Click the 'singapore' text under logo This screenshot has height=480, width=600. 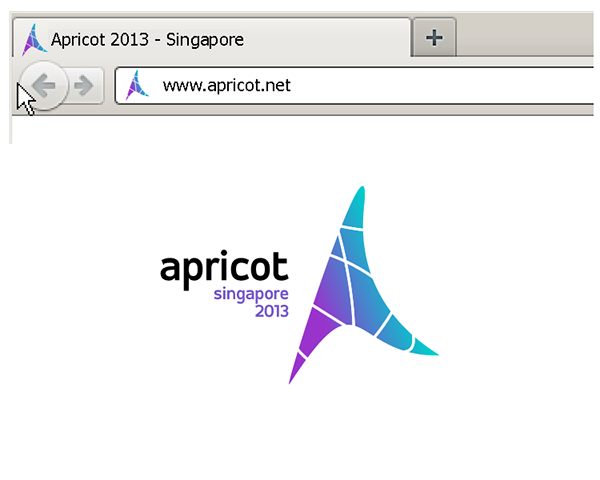pos(251,294)
